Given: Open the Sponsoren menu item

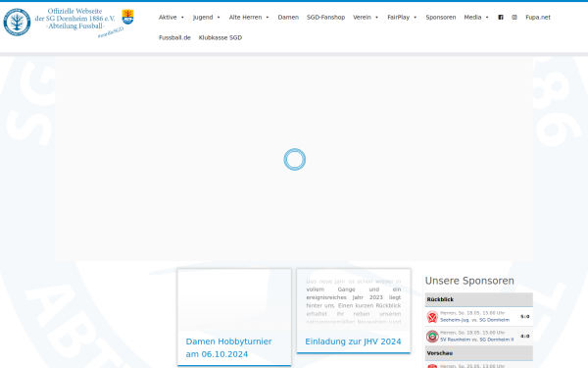Looking at the screenshot, I should [x=441, y=18].
